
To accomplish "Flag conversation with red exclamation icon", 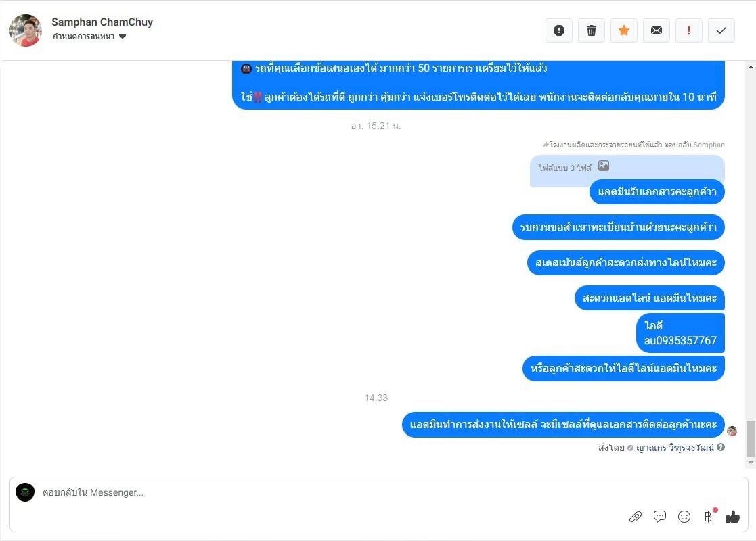I will (688, 30).
